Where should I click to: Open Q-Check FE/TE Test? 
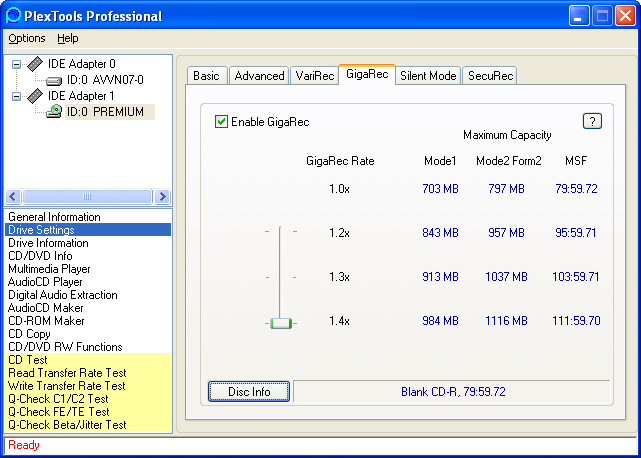(x=88, y=412)
